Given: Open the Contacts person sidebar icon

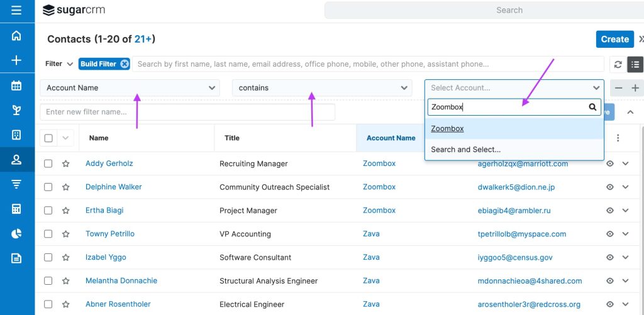Looking at the screenshot, I should tap(16, 160).
